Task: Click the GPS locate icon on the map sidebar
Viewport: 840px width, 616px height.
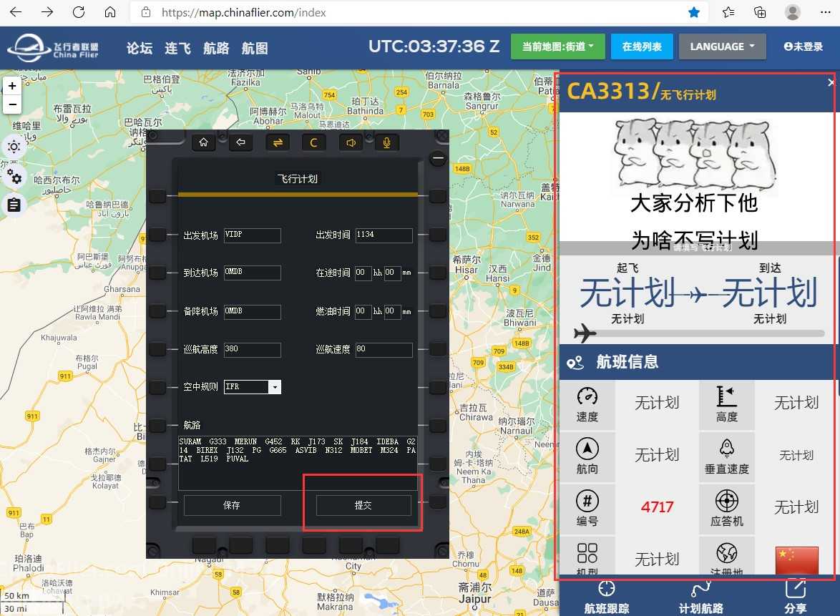Action: [14, 147]
